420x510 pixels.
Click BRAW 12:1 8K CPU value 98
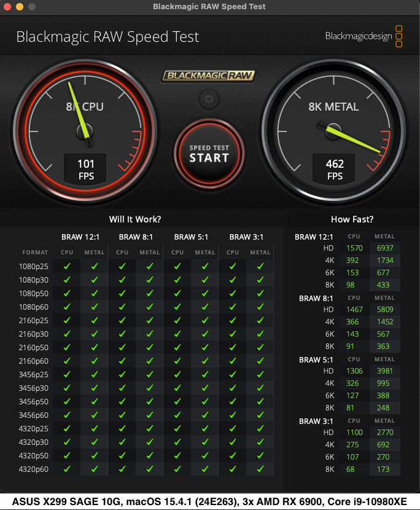(350, 285)
